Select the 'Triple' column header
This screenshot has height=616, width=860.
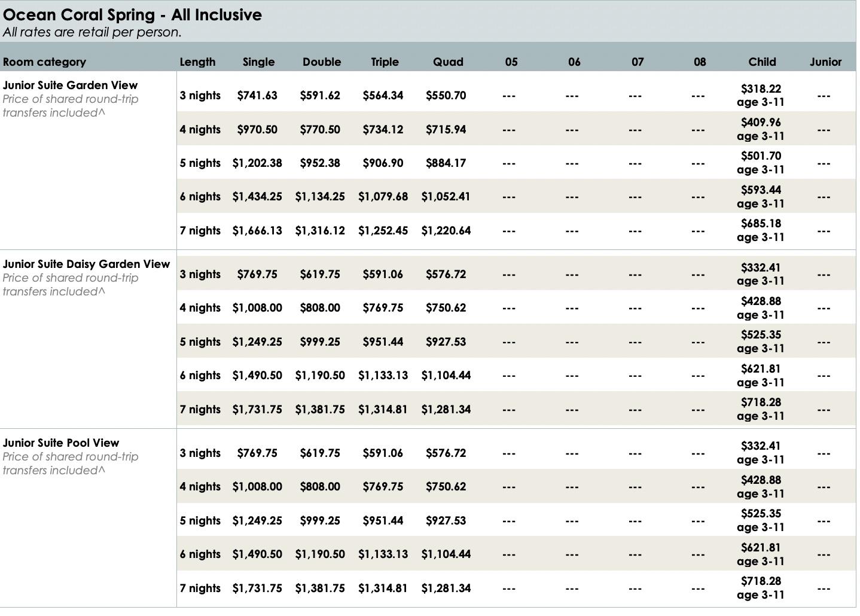(x=385, y=62)
